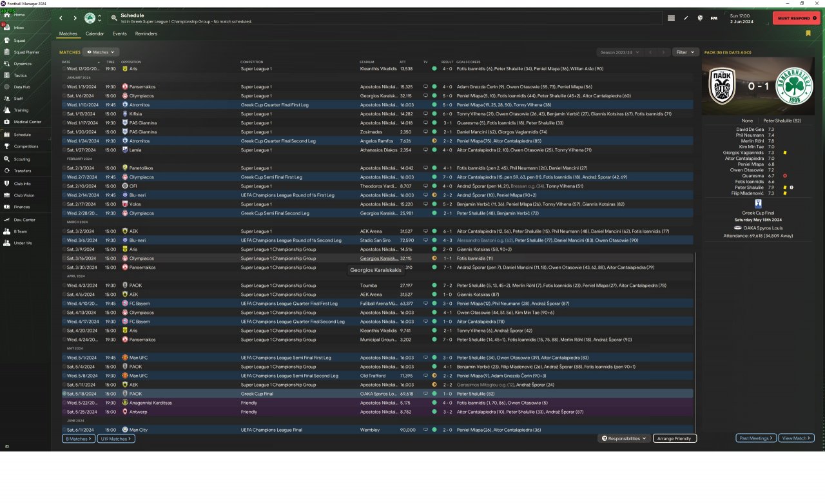The width and height of the screenshot is (825, 504).
Task: Select the Sat 1/27/2024 Lamia row circle
Action: (64, 150)
